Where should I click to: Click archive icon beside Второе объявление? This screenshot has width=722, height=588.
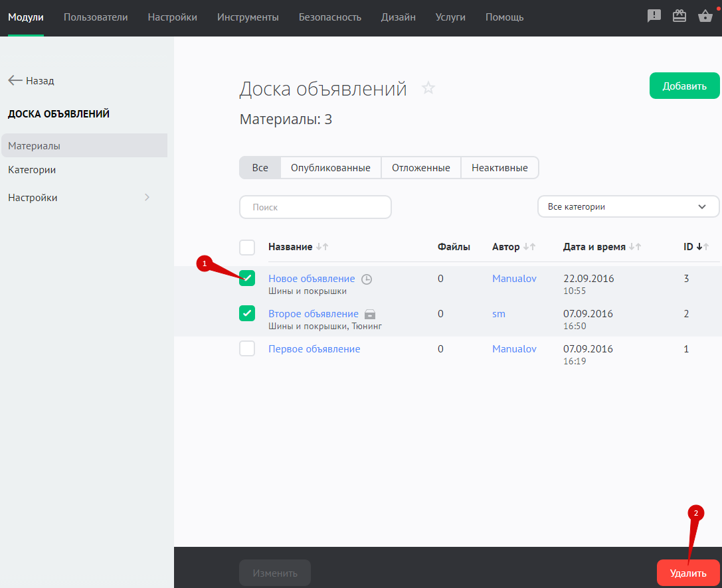[x=370, y=314]
